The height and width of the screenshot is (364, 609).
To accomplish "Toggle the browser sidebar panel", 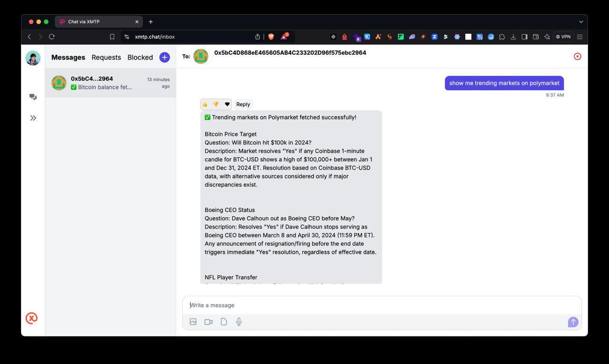I will click(x=524, y=37).
